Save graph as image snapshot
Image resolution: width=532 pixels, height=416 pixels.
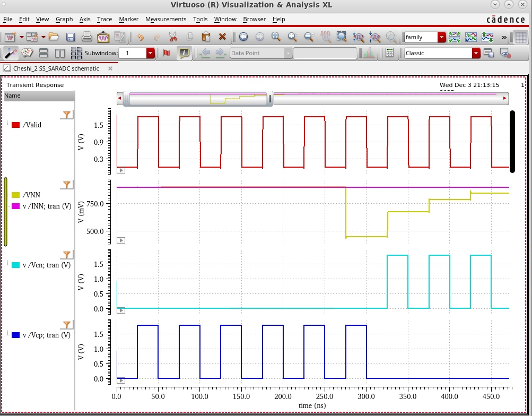(103, 37)
